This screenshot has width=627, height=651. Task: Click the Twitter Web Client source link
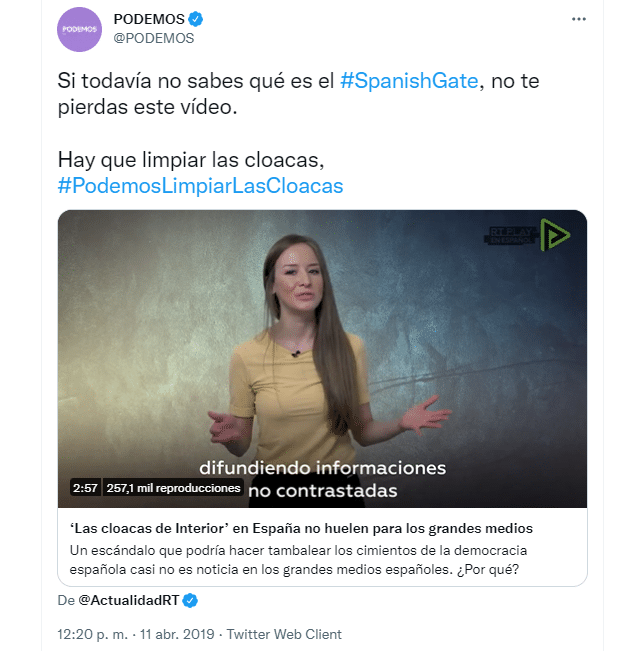284,634
